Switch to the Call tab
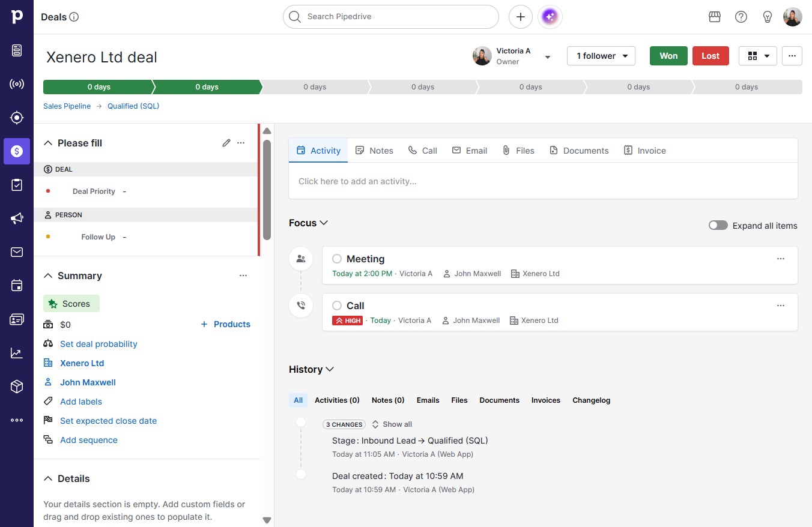 pos(423,151)
